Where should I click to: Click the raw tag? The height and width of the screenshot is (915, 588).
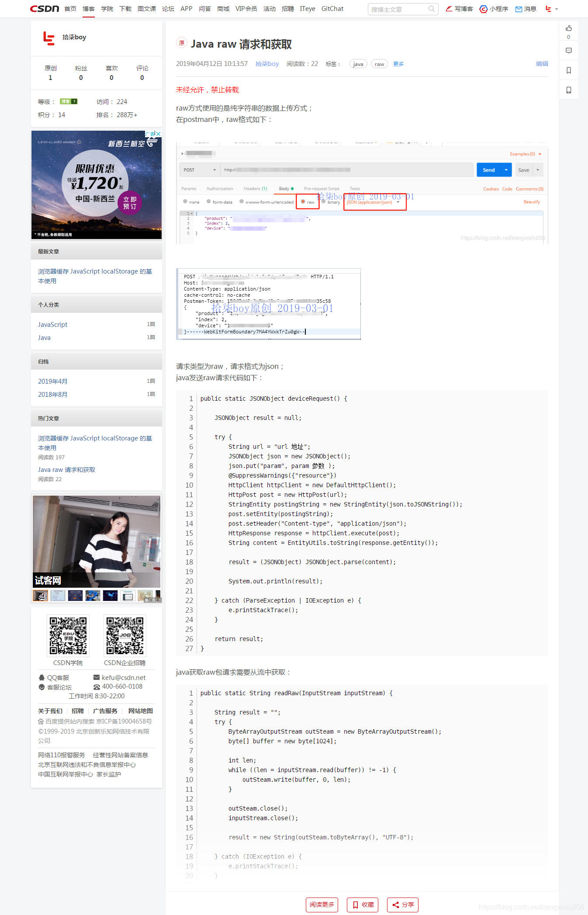(380, 64)
